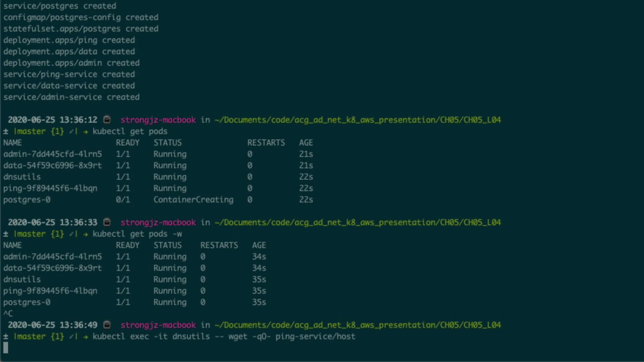Image resolution: width=644 pixels, height=362 pixels.
Task: Click the terminal block cursor on the bottom line
Action: (x=6, y=348)
